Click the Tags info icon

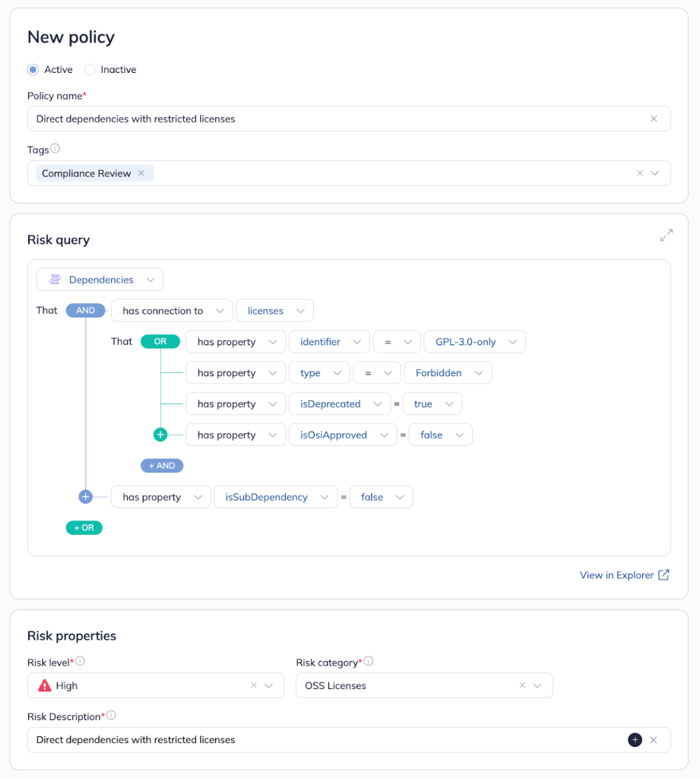tap(55, 149)
